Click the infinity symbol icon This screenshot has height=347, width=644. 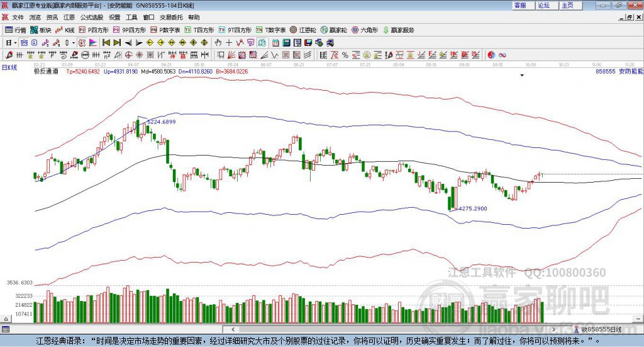pos(502,55)
